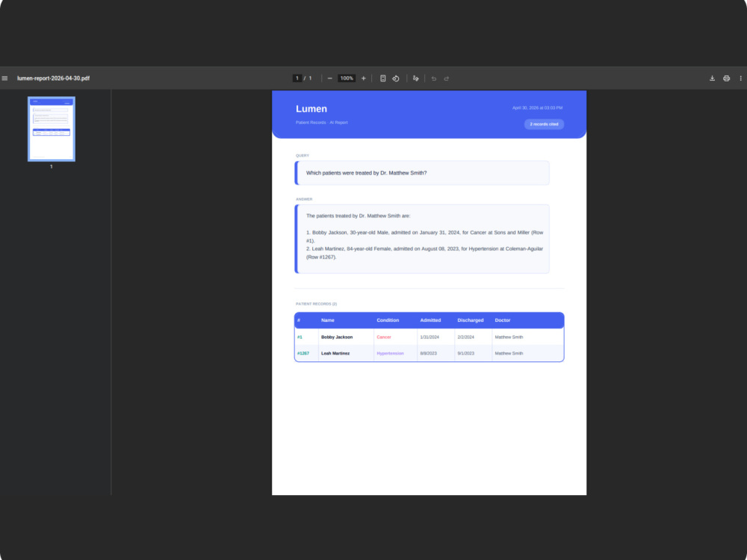Click the report date April 30, 2026

point(537,108)
